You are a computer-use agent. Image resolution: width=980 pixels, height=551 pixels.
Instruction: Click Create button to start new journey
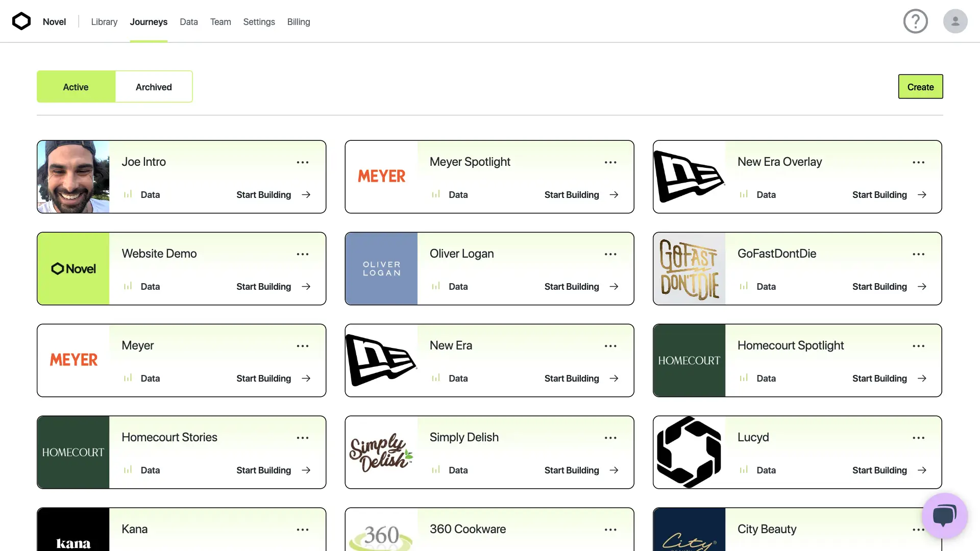click(x=920, y=86)
